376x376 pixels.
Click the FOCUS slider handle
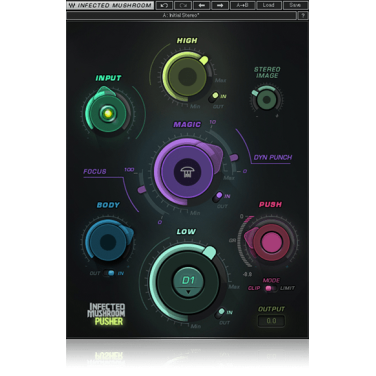coord(142,190)
